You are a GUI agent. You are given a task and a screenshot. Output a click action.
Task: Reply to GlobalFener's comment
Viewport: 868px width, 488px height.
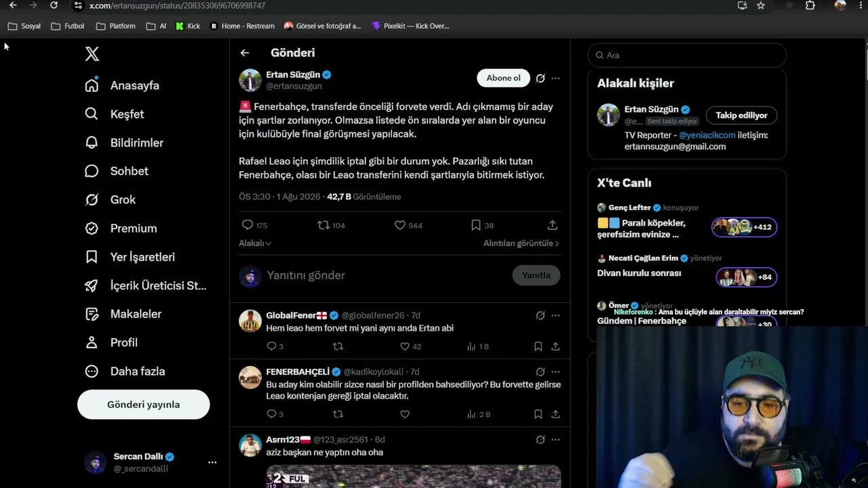tap(271, 346)
